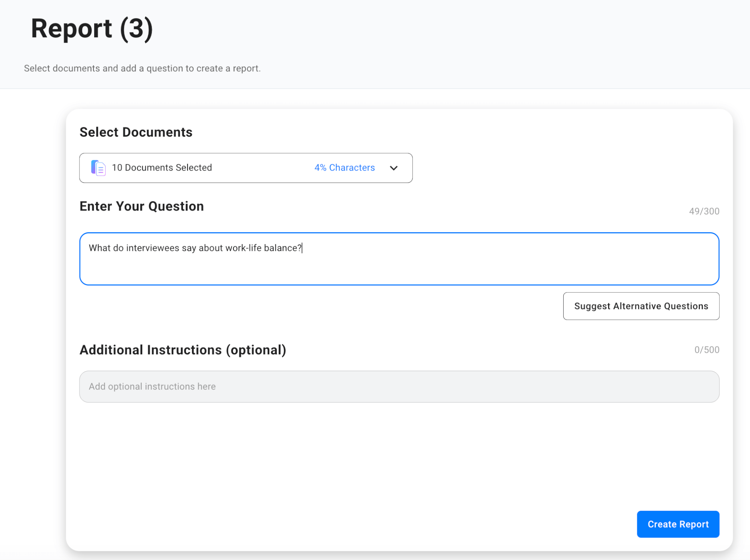750x560 pixels.
Task: Click the word 'balance?' in question
Action: pyautogui.click(x=283, y=248)
